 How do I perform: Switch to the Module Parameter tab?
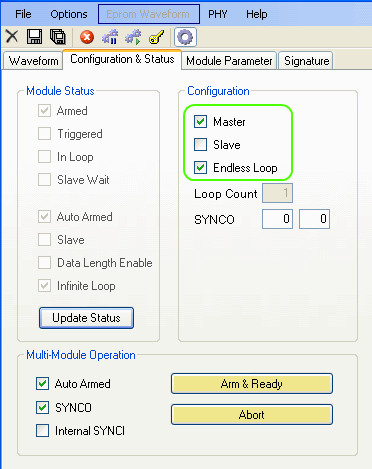coord(229,61)
